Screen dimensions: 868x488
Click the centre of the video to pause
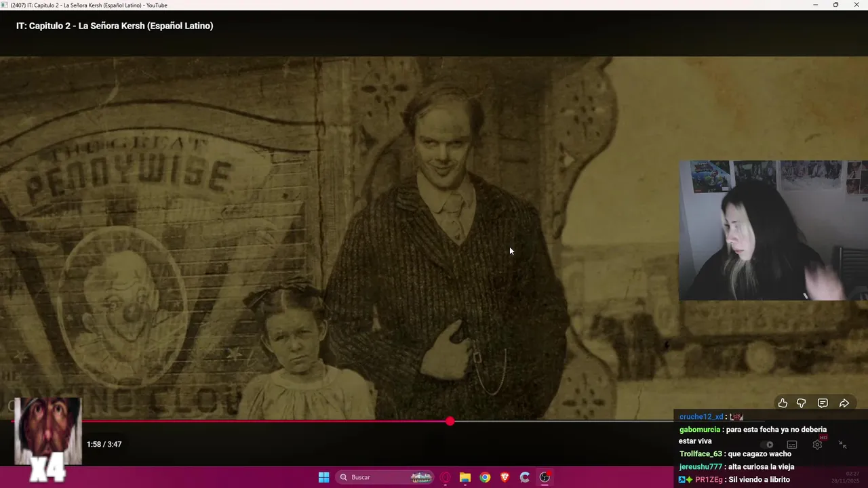(434, 237)
